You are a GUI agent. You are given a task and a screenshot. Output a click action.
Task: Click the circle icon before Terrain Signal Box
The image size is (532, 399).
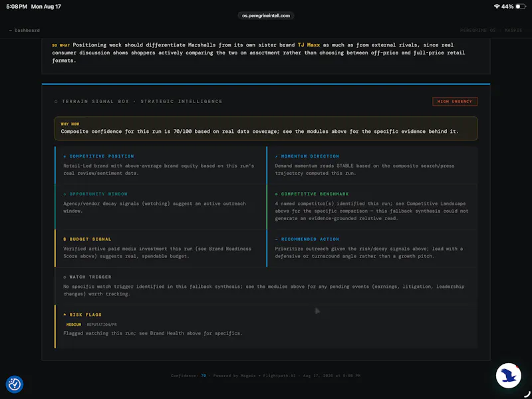56,102
